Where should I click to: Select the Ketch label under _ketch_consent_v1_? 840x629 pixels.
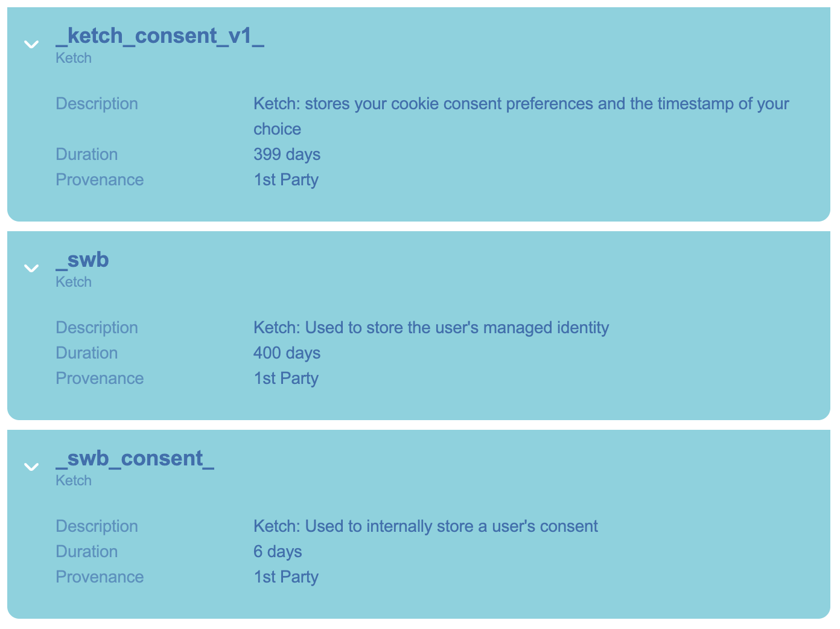pos(74,58)
